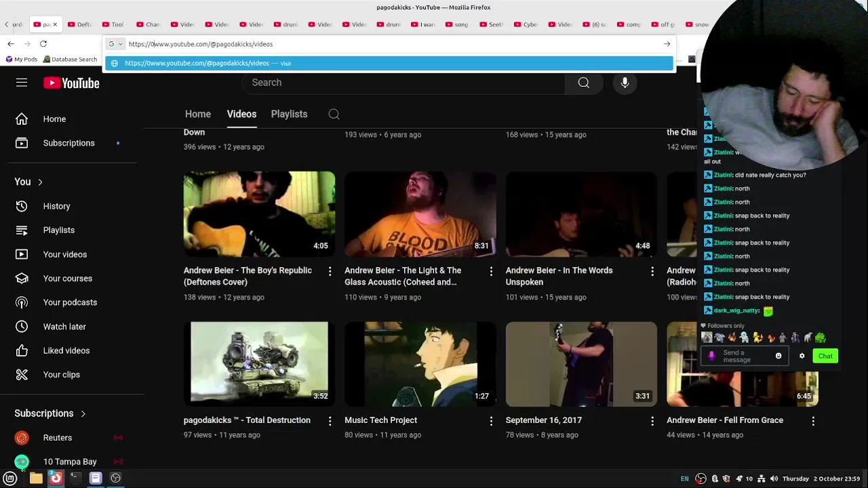Image resolution: width=868 pixels, height=488 pixels.
Task: Open the Linux Mint start menu
Action: point(10,478)
